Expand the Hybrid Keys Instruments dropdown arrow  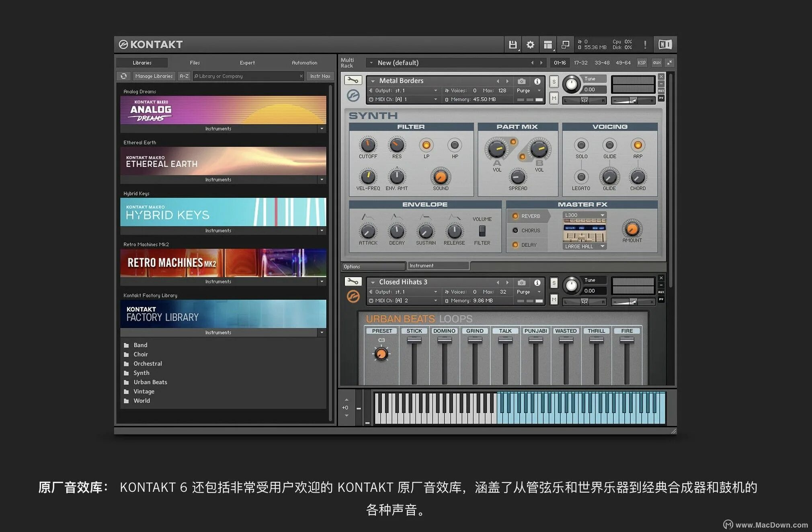(322, 231)
